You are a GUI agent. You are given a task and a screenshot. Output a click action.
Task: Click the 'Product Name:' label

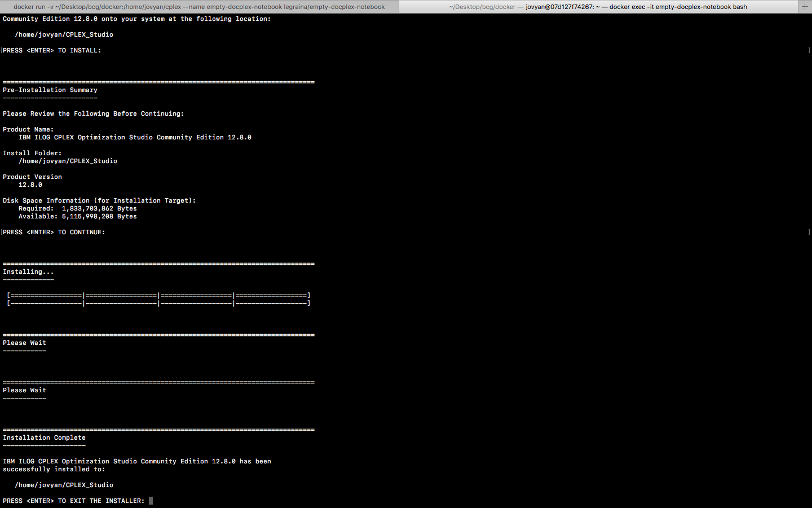click(x=28, y=129)
